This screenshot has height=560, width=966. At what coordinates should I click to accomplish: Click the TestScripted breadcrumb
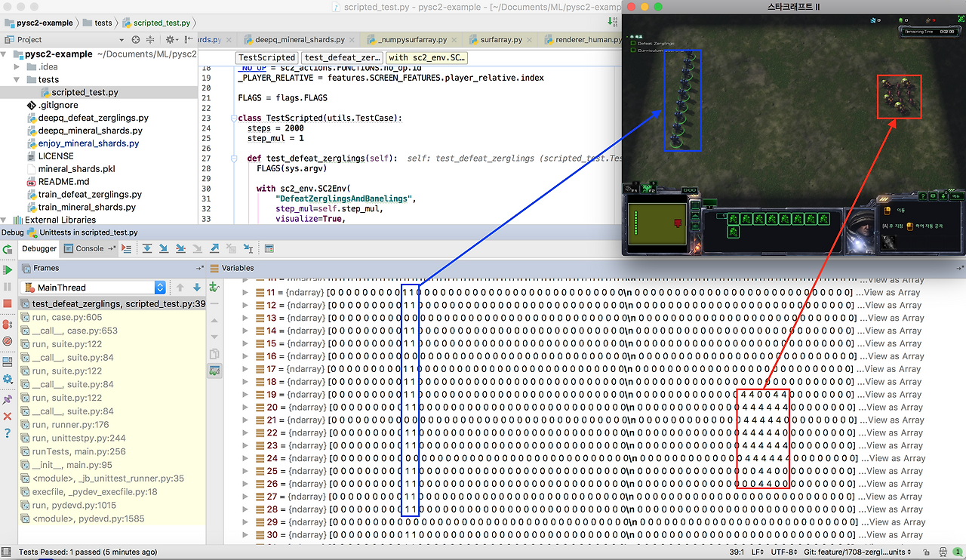pyautogui.click(x=266, y=57)
